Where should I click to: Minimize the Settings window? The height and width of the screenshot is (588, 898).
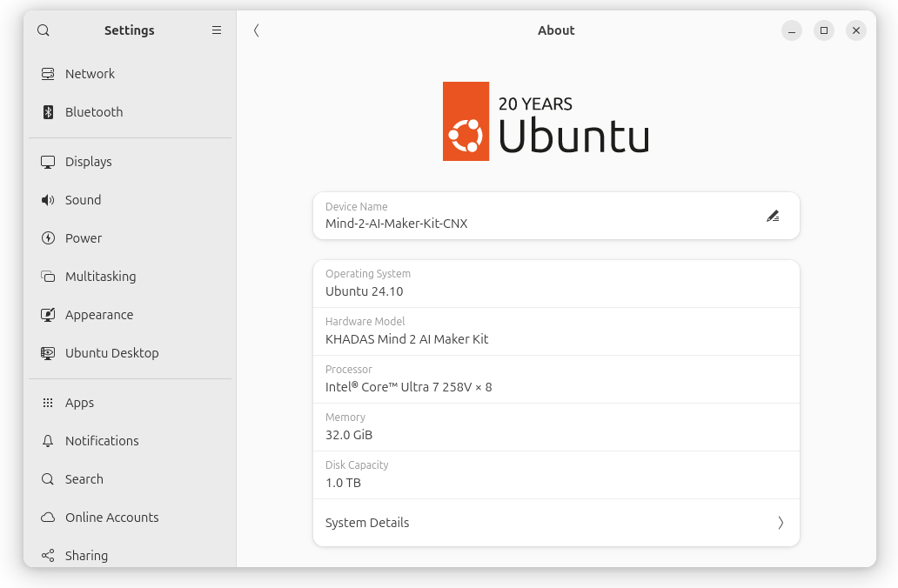point(792,30)
